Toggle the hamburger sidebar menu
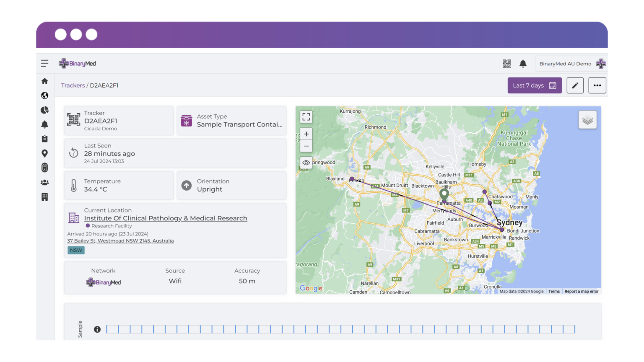644x362 pixels. click(44, 63)
